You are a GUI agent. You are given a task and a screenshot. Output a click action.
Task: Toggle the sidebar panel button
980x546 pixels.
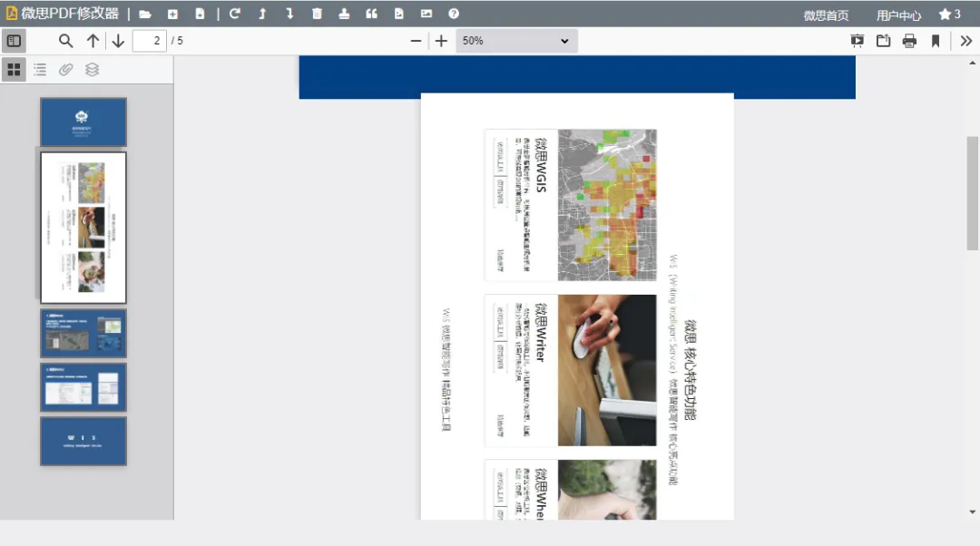pos(14,41)
